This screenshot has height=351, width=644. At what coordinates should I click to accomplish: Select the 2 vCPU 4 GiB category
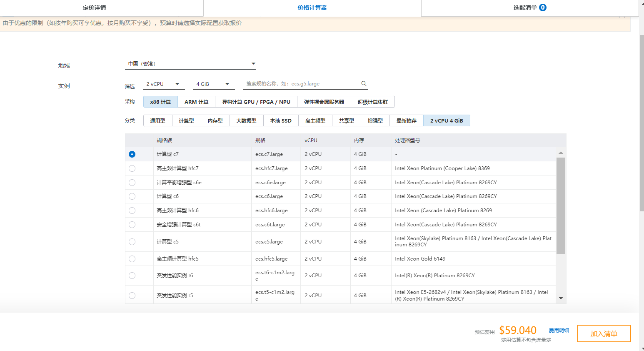[x=447, y=121]
